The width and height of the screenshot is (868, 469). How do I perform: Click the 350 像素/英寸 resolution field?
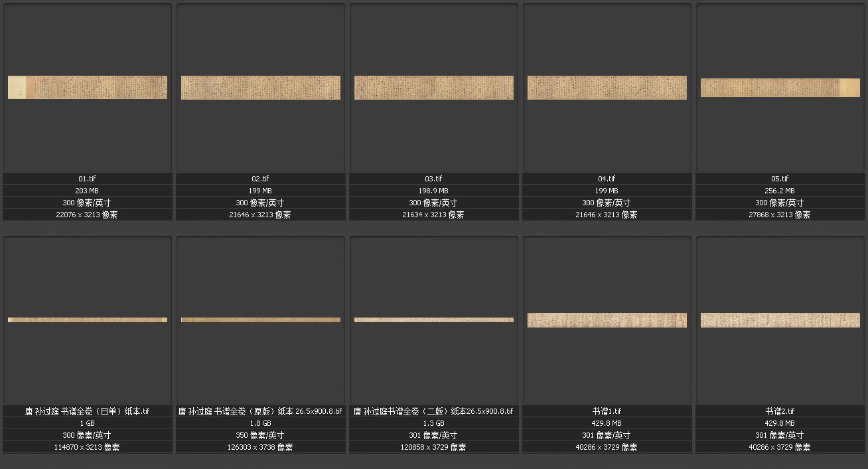point(261,435)
